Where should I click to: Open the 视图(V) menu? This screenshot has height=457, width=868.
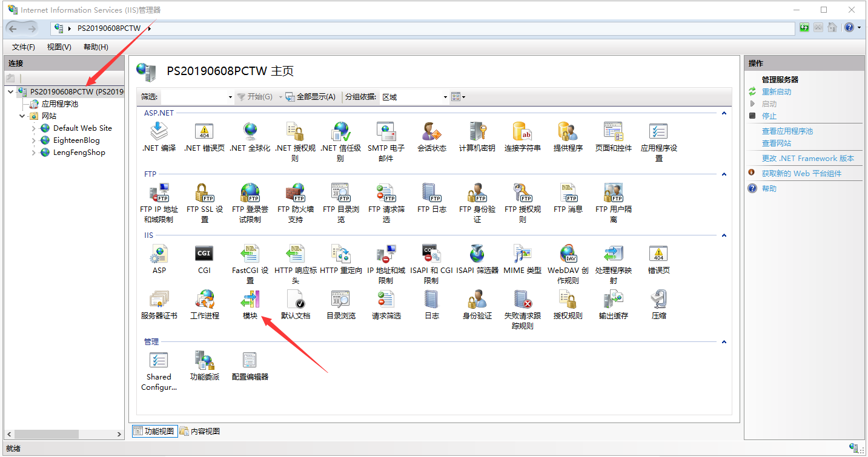point(59,47)
